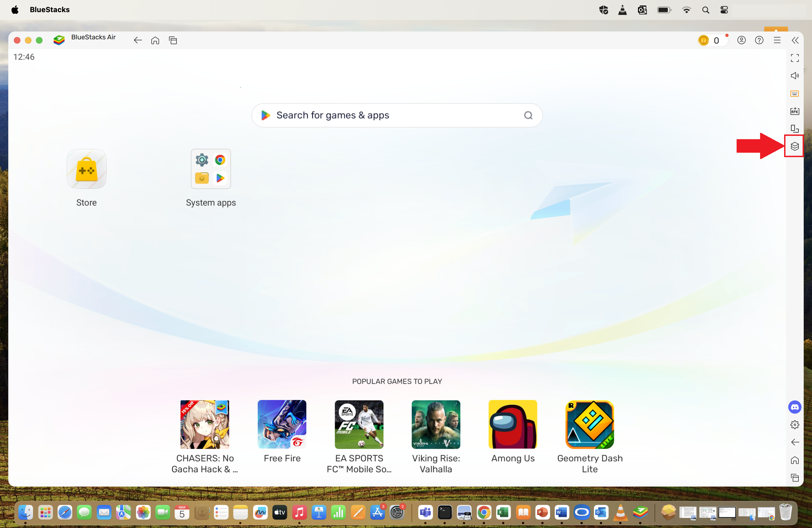Click the back arrow in the sidebar bottom

[795, 442]
